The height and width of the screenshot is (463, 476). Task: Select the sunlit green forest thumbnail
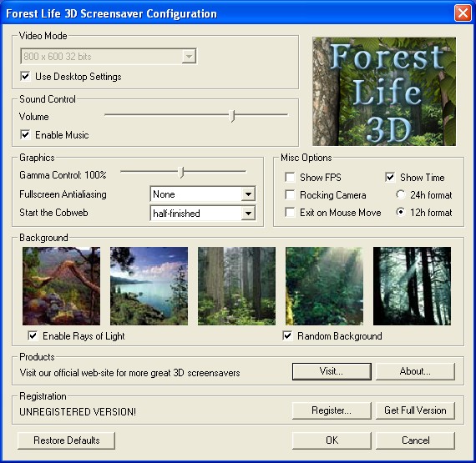click(x=324, y=285)
